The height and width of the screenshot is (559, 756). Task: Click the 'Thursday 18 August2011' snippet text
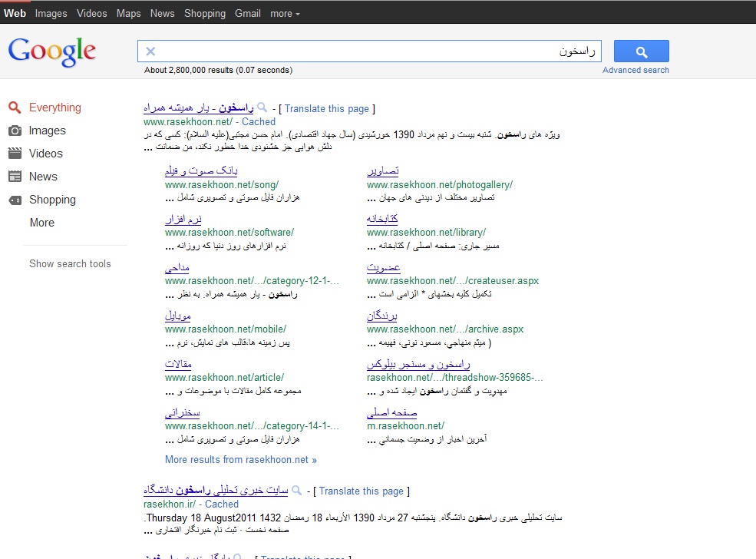(x=201, y=518)
